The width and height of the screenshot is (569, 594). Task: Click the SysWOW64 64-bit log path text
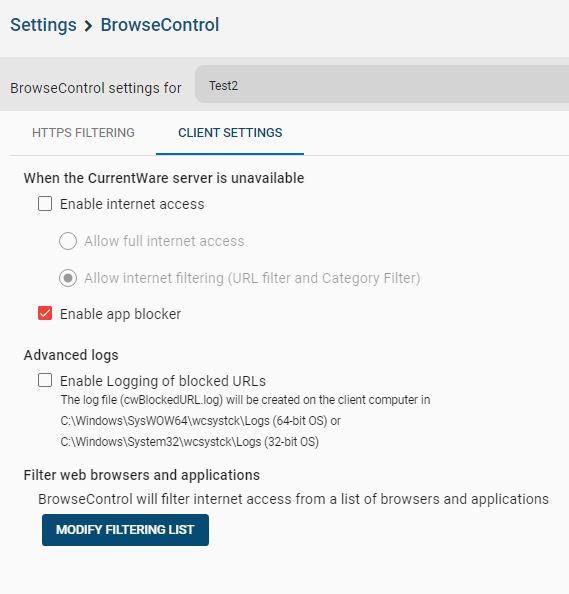click(200, 421)
